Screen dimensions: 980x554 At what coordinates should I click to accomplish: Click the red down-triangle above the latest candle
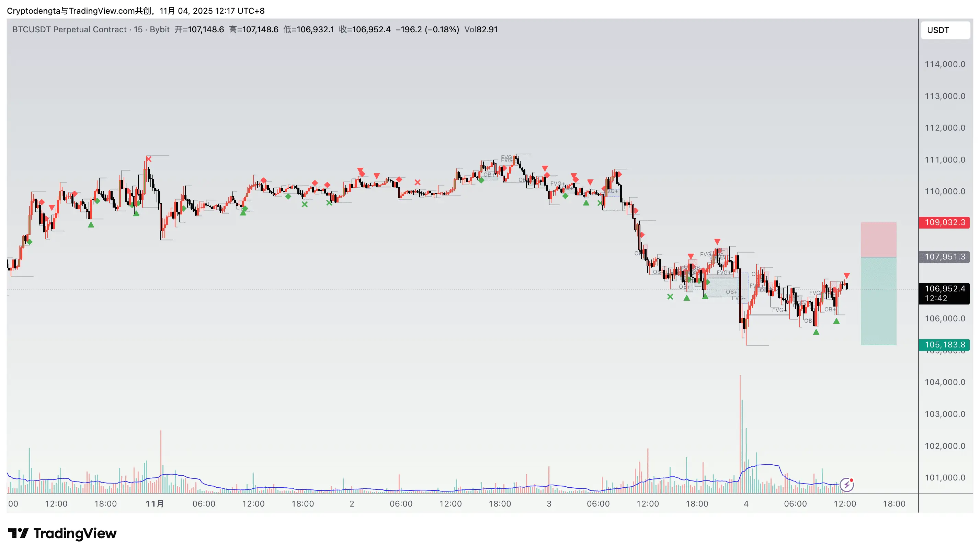click(847, 276)
